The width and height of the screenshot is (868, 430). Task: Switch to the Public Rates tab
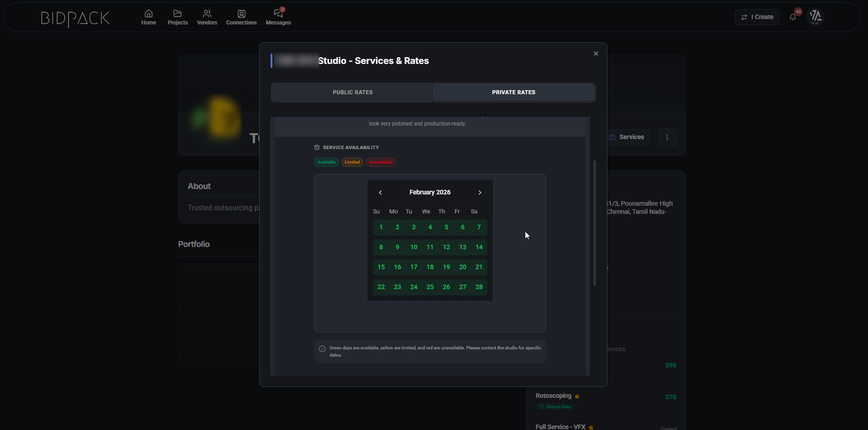[352, 92]
